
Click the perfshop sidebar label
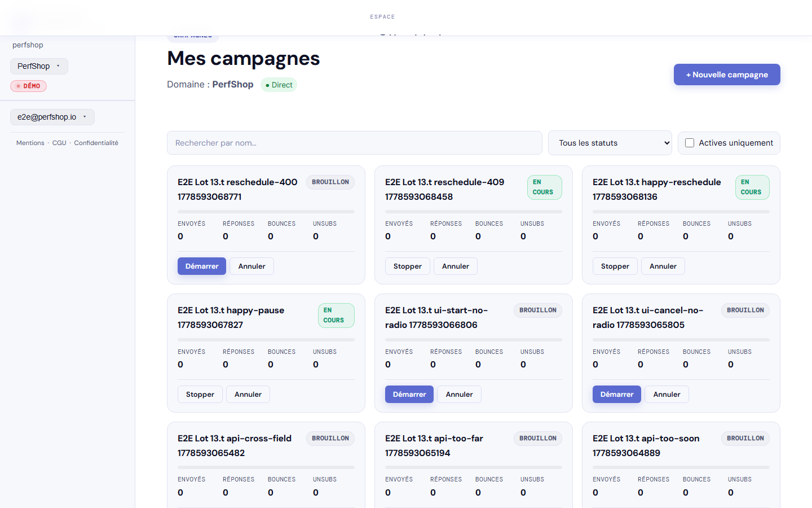(x=28, y=45)
